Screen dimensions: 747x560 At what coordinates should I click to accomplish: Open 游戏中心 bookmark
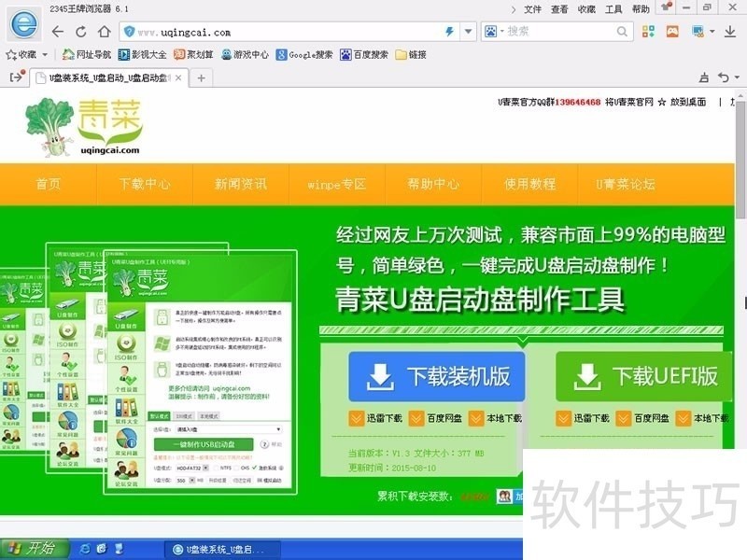tap(245, 55)
